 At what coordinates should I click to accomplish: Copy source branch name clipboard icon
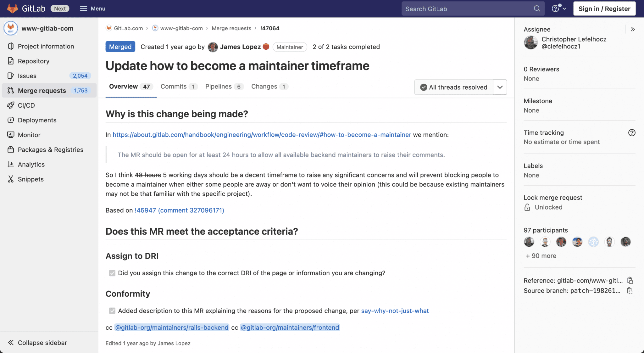click(630, 291)
